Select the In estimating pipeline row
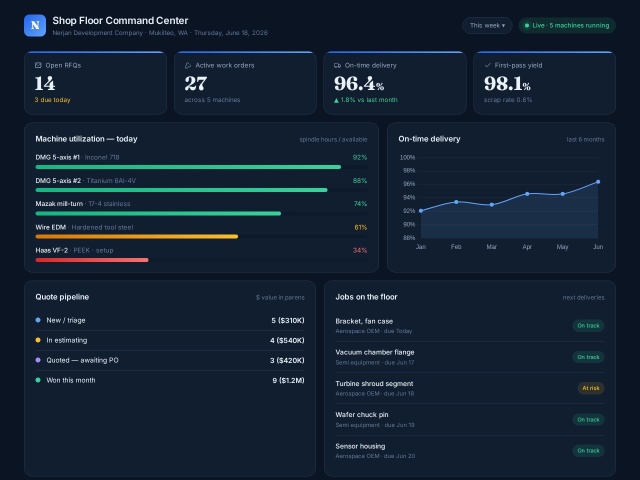 (x=170, y=340)
